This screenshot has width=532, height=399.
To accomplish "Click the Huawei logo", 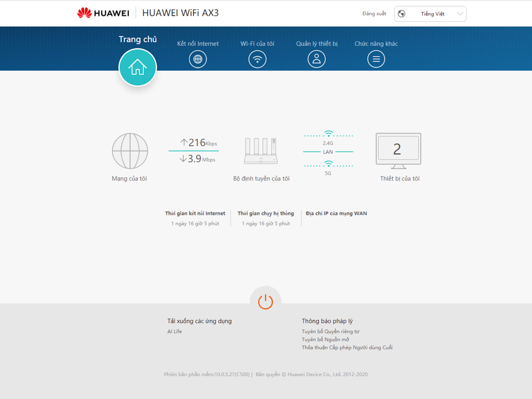I will 103,13.
